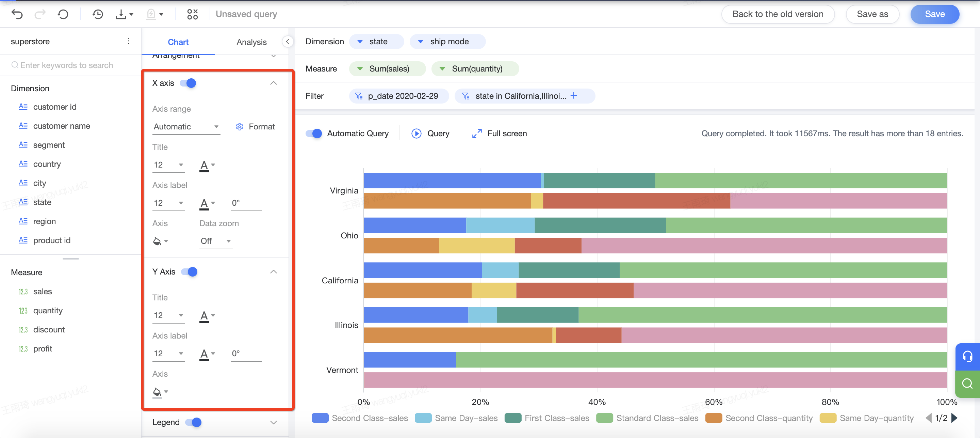
Task: Click First Class-sales legend item
Action: [x=547, y=418]
